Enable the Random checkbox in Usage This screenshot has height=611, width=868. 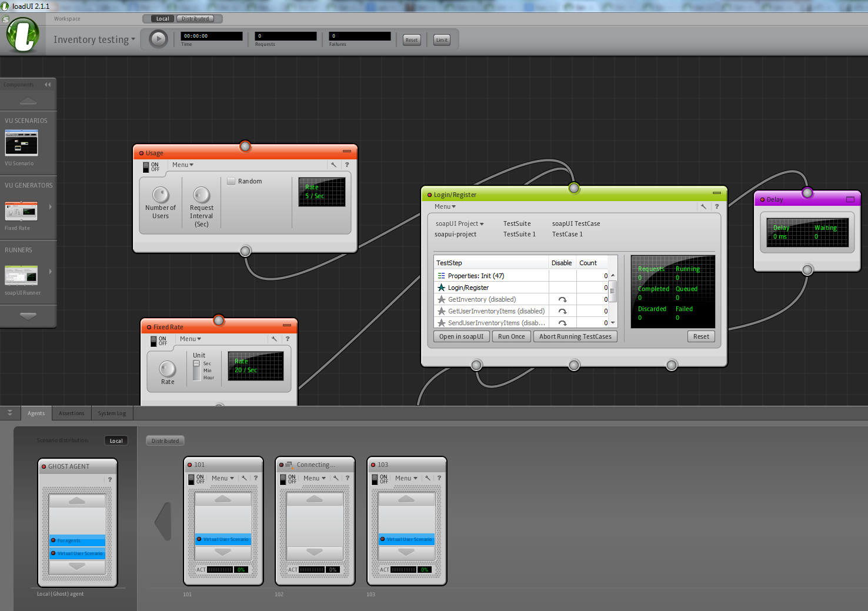(231, 181)
